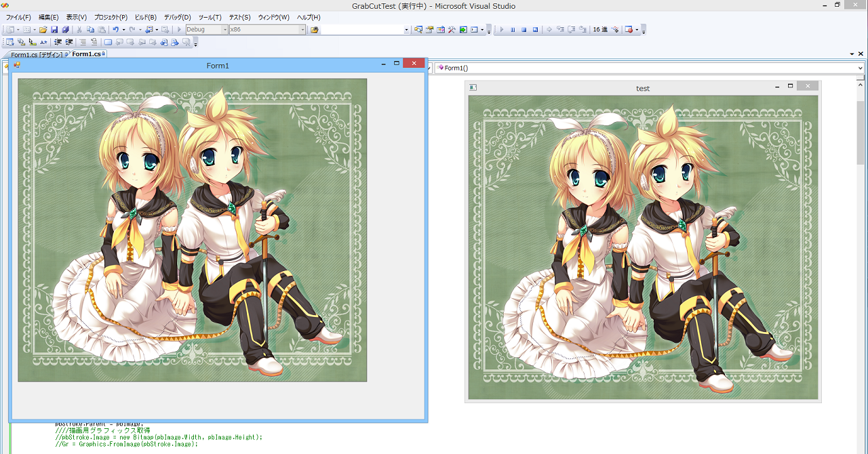Image resolution: width=868 pixels, height=454 pixels.
Task: Click the Save icon in the toolbar
Action: point(54,30)
